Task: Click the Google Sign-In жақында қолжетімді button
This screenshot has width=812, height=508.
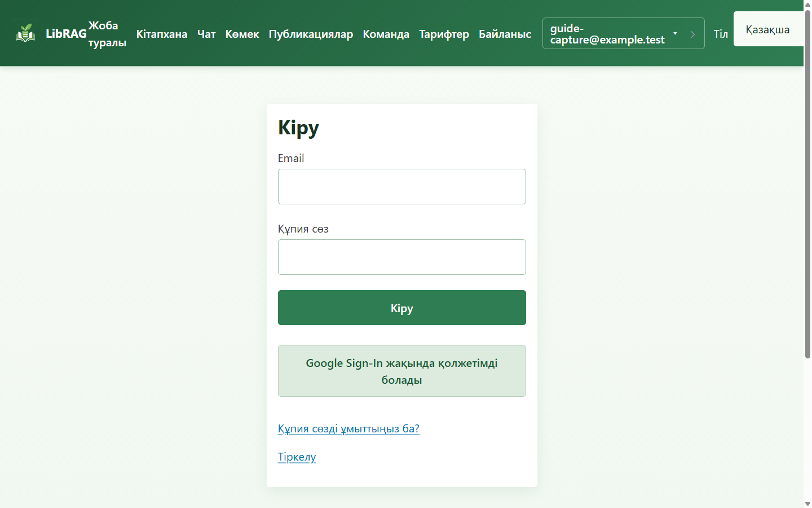Action: click(402, 371)
